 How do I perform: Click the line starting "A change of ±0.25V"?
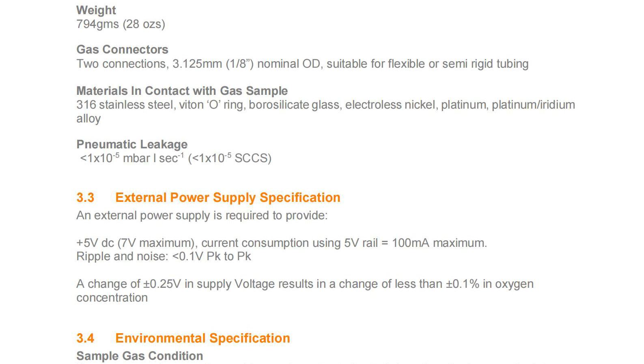pos(304,284)
